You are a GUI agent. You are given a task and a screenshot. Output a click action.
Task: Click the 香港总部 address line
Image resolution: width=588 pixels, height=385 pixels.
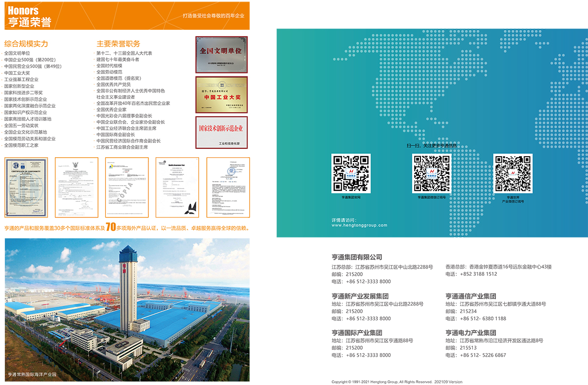point(499,267)
